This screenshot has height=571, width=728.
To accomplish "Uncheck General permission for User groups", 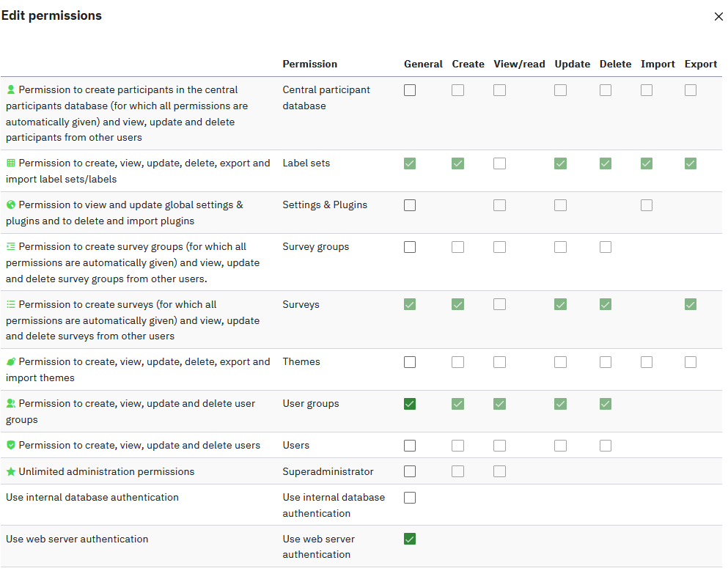I will click(410, 404).
